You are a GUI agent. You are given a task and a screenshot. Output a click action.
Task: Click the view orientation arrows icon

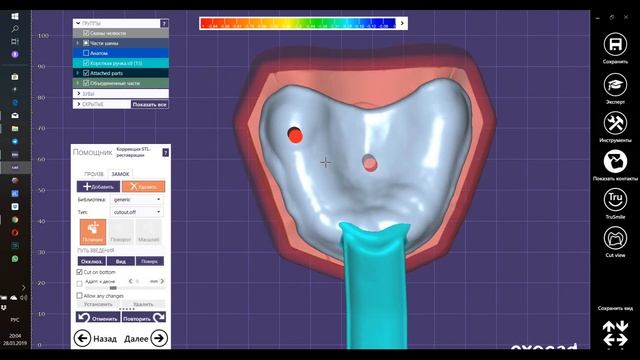tap(615, 333)
